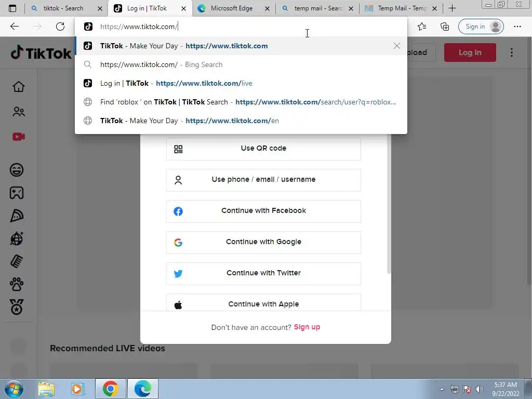
Task: Switch to the temp mail - Search tab
Action: tap(317, 8)
